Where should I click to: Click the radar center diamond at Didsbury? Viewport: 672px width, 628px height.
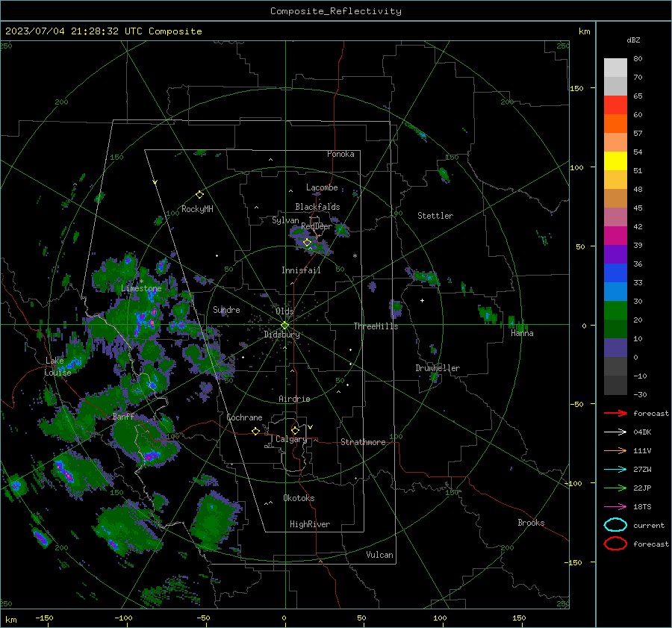point(284,326)
